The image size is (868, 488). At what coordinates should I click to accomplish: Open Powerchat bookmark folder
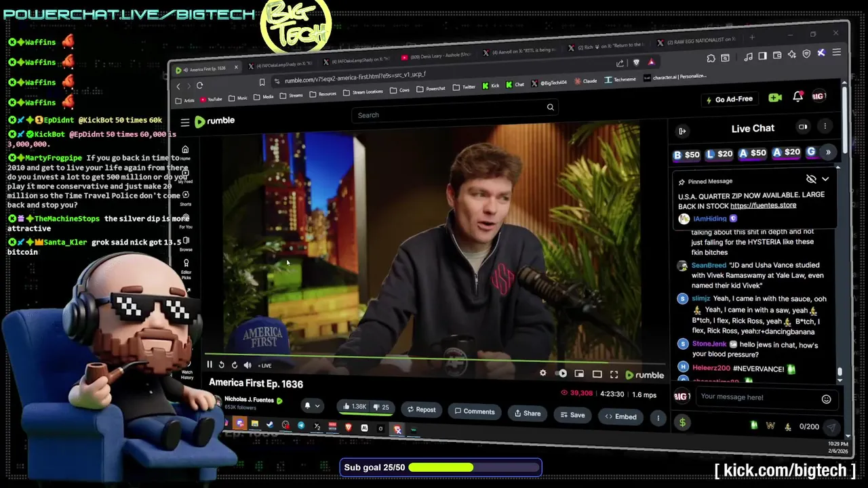[431, 89]
